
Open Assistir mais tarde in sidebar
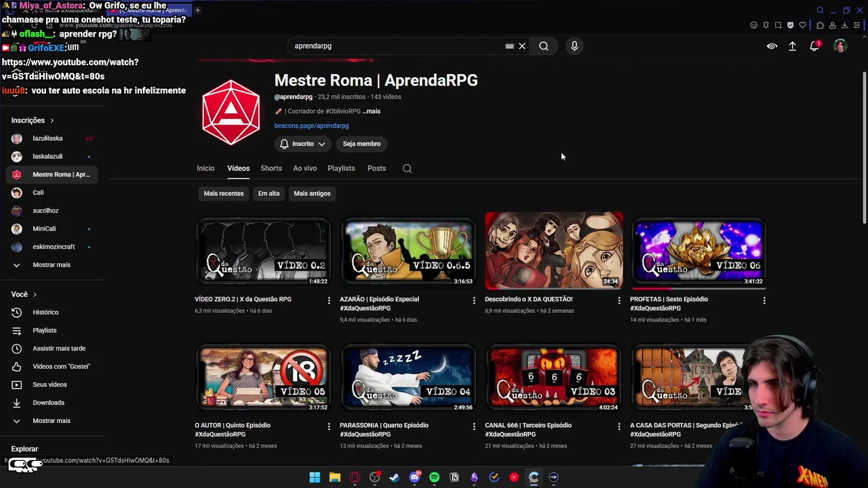(51, 348)
